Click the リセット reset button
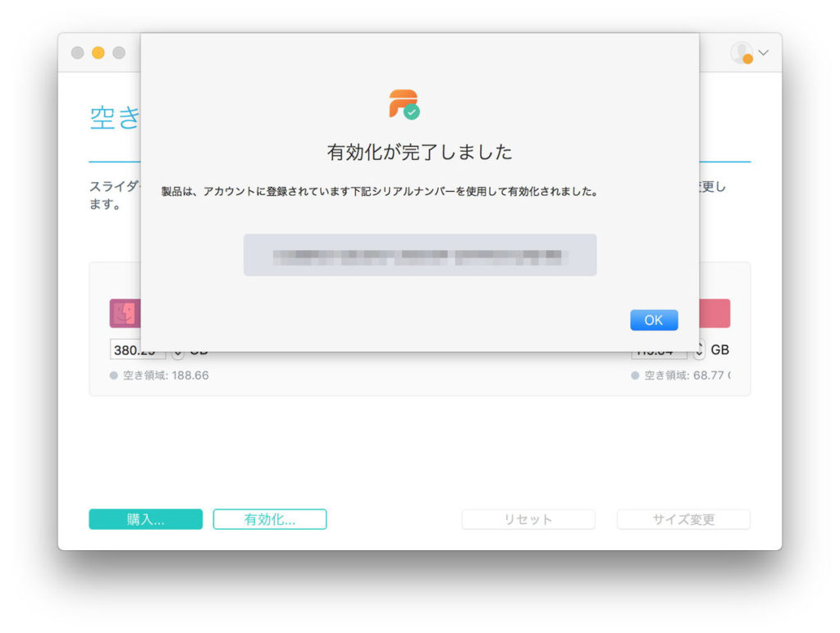 click(x=528, y=519)
